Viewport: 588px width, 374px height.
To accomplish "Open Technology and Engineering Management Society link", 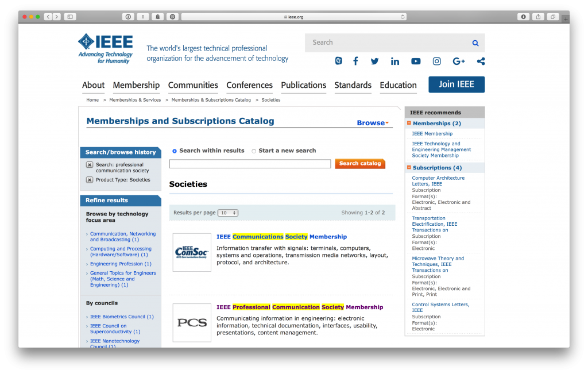I will [x=442, y=150].
